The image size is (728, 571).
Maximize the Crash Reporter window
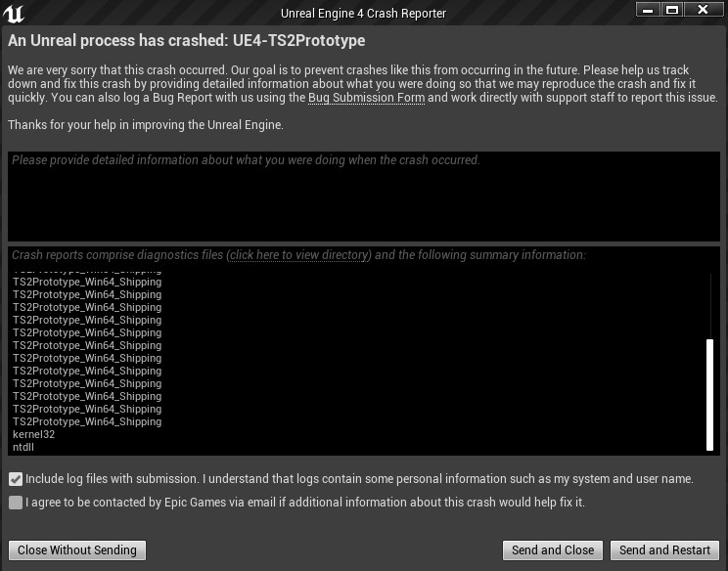click(671, 10)
